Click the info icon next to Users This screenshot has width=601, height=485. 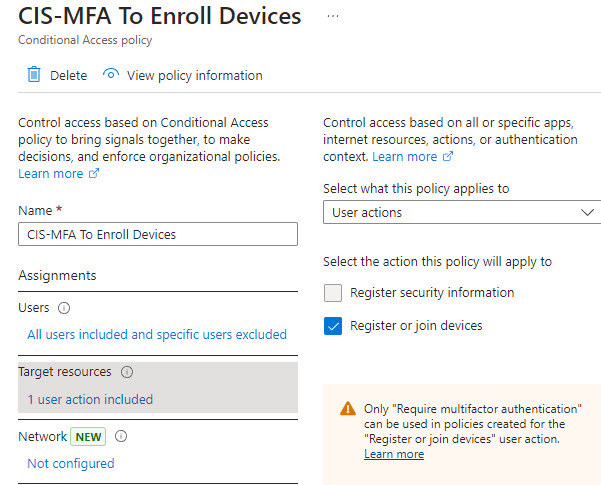pyautogui.click(x=64, y=308)
